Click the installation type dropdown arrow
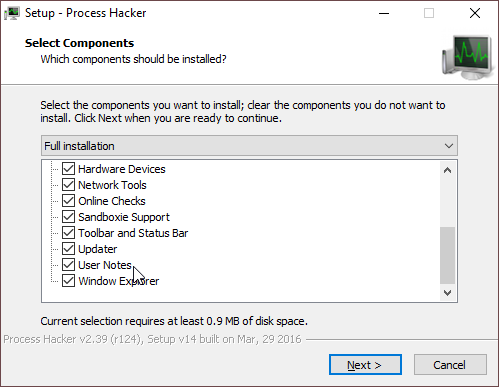Viewport: 499px width, 387px height. [x=449, y=146]
